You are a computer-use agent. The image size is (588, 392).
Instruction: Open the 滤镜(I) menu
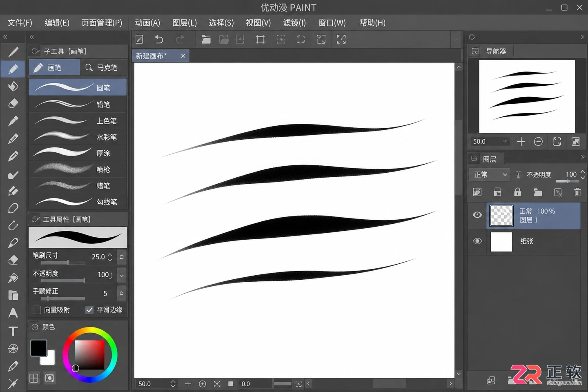coord(294,23)
